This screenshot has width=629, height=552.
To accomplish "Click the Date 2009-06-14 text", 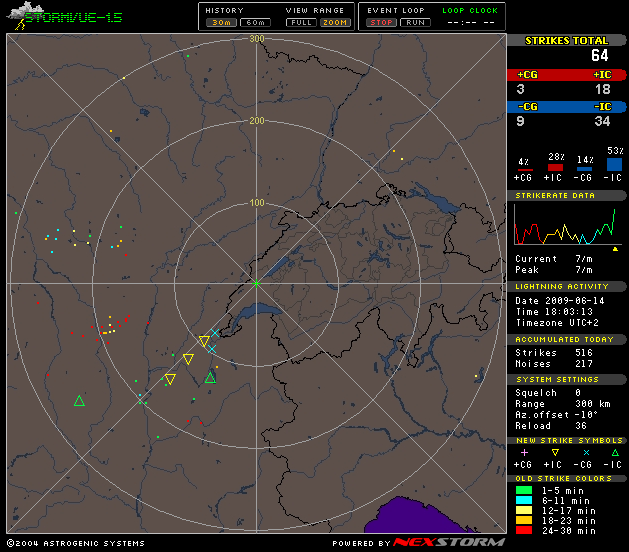I will click(x=560, y=300).
